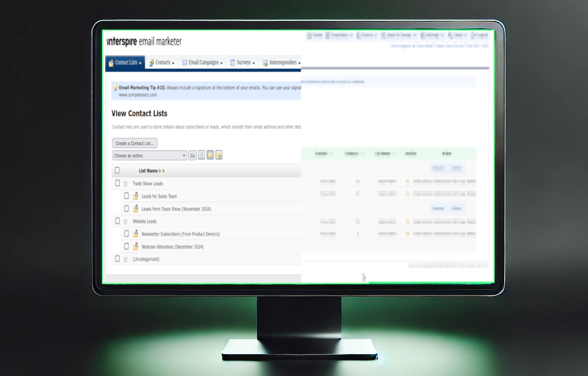The height and width of the screenshot is (376, 588).
Task: Open the Contacts menu
Action: [x=163, y=62]
